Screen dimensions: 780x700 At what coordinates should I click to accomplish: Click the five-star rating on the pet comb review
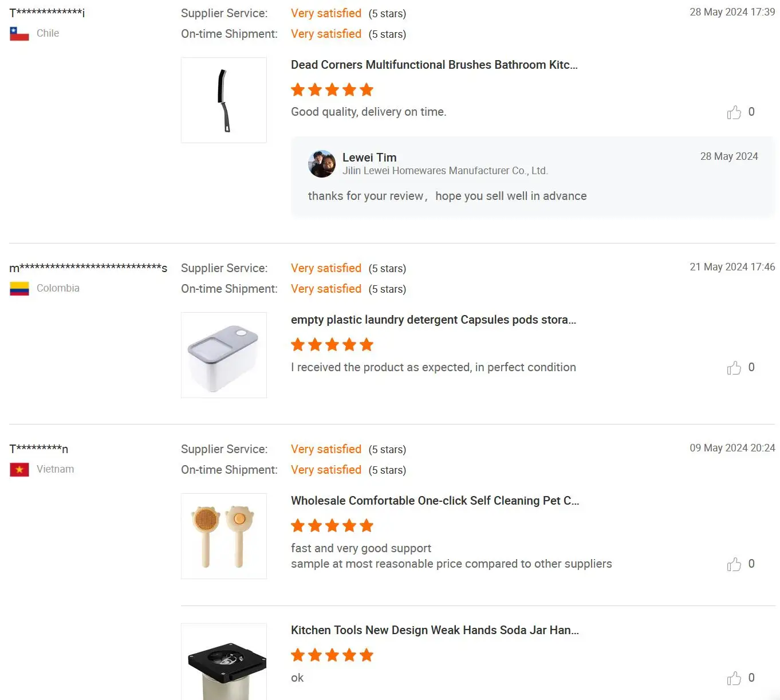(332, 526)
